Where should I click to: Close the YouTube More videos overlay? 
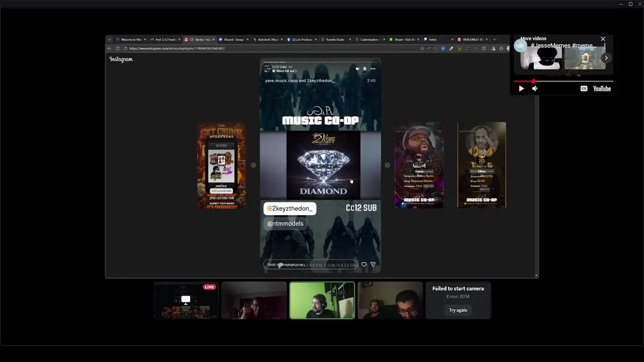[x=603, y=39]
